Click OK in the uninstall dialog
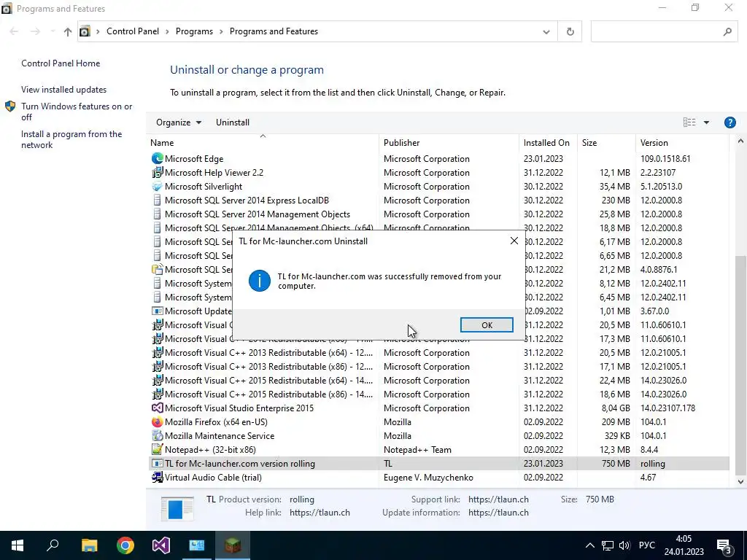This screenshot has height=560, width=747. point(487,324)
